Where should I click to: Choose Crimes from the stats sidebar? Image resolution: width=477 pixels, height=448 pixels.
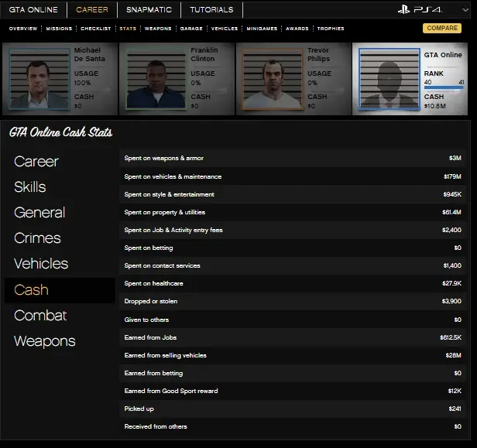click(37, 238)
